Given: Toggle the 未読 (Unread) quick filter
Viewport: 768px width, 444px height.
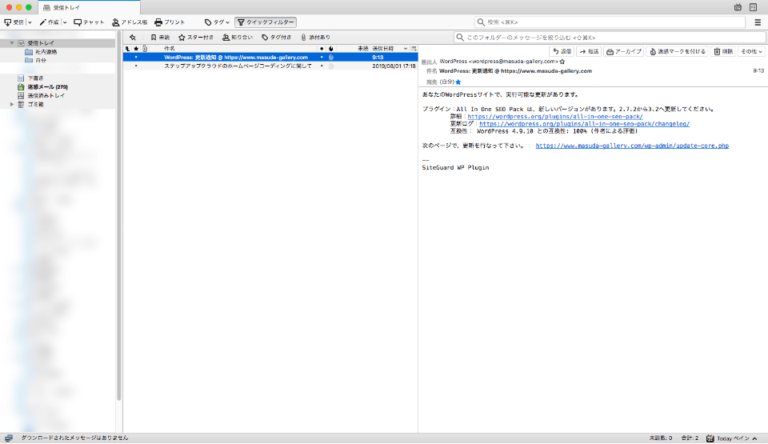Looking at the screenshot, I should click(x=160, y=37).
